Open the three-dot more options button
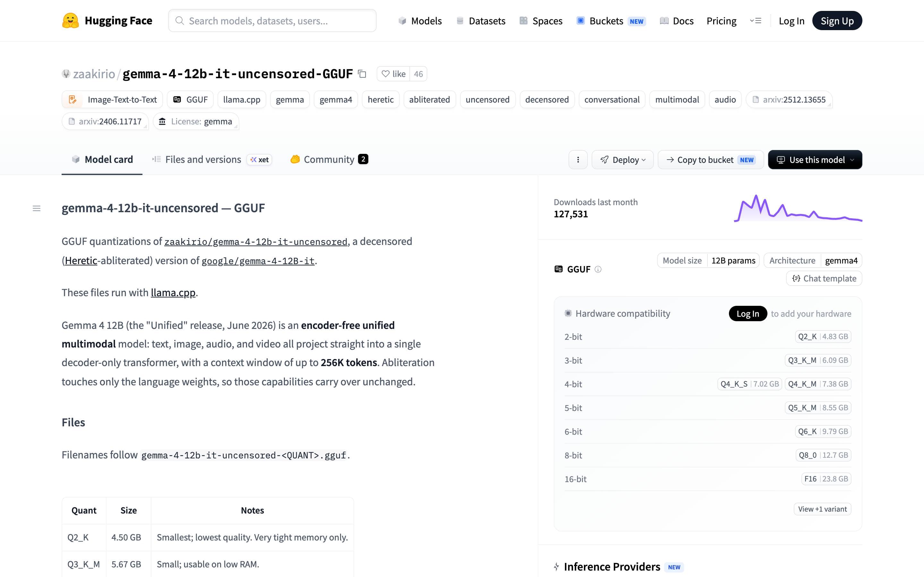Image resolution: width=924 pixels, height=577 pixels. pos(578,160)
